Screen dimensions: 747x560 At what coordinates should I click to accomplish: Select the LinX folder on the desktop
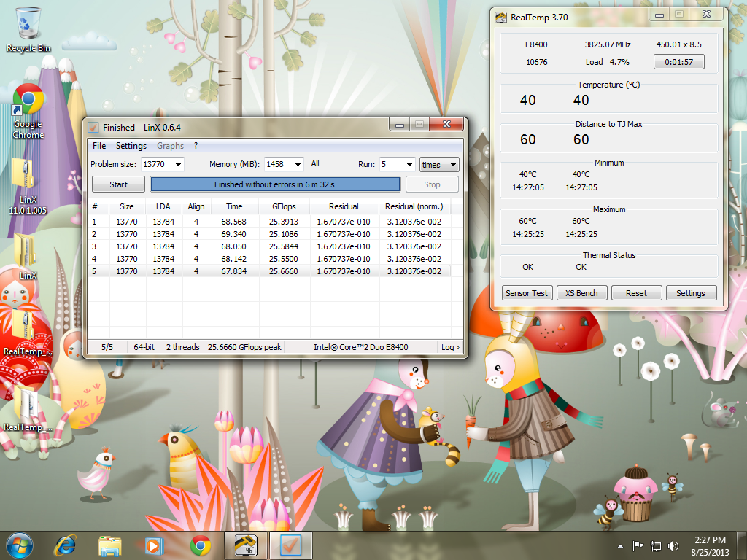28,256
